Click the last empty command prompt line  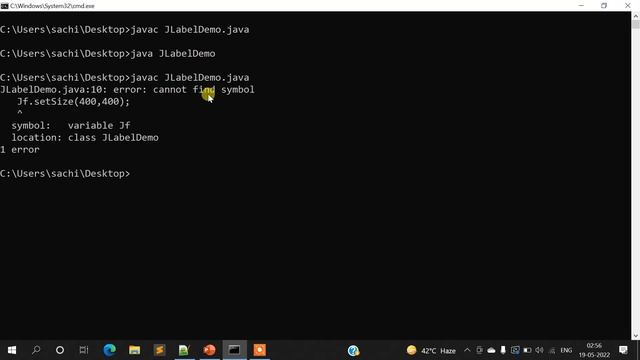pos(65,173)
